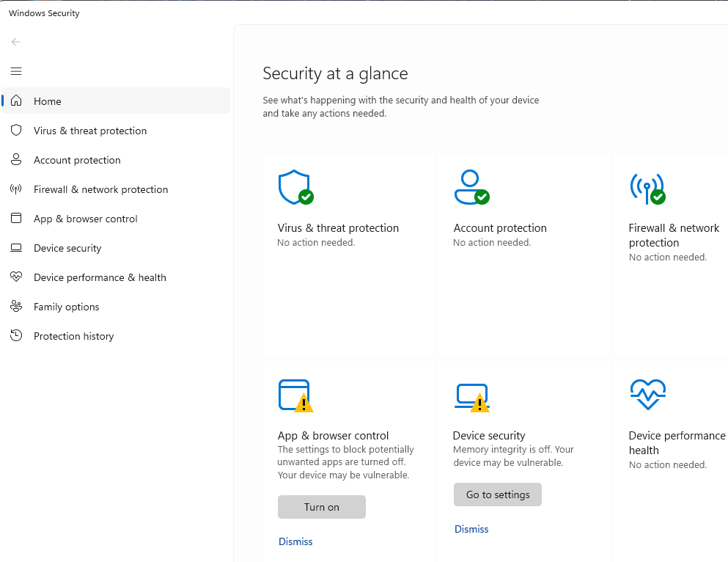
Task: Click the App & browser control warning icon
Action: 295,395
